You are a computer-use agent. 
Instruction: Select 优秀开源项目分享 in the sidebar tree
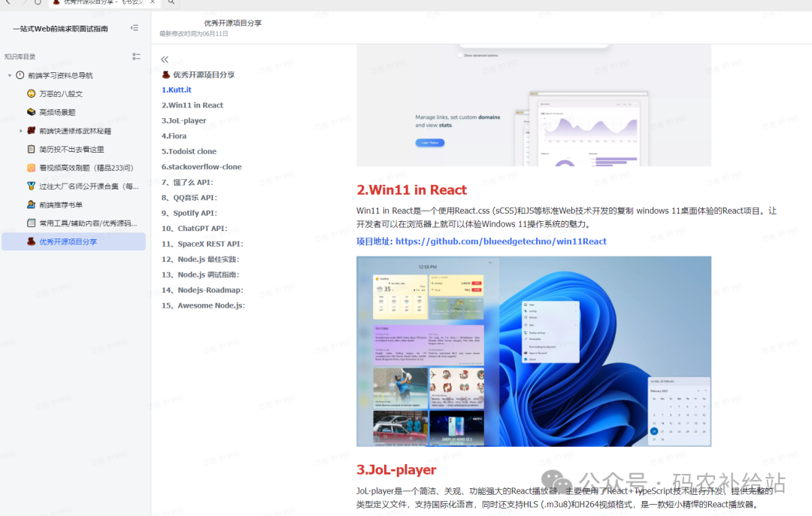coord(74,241)
